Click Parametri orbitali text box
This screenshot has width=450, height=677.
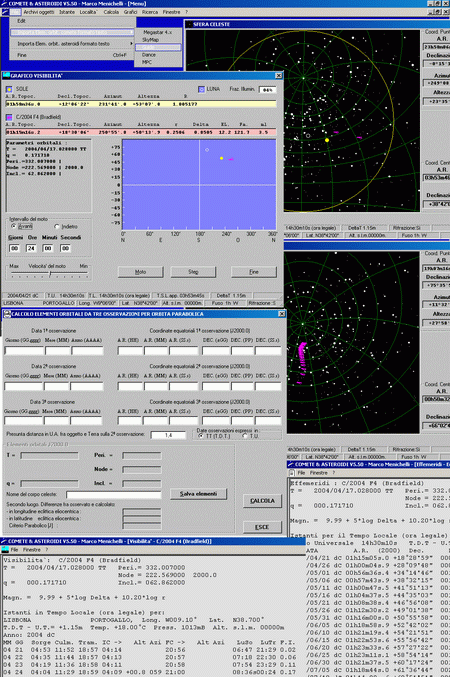pos(48,175)
